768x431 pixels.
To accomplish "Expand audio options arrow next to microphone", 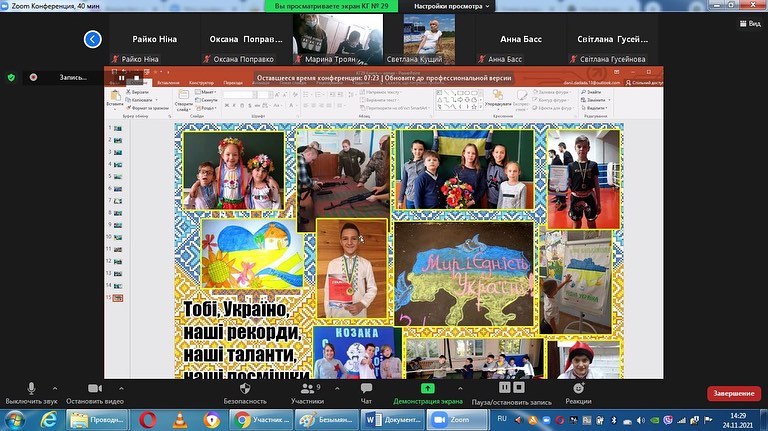I will [x=55, y=388].
